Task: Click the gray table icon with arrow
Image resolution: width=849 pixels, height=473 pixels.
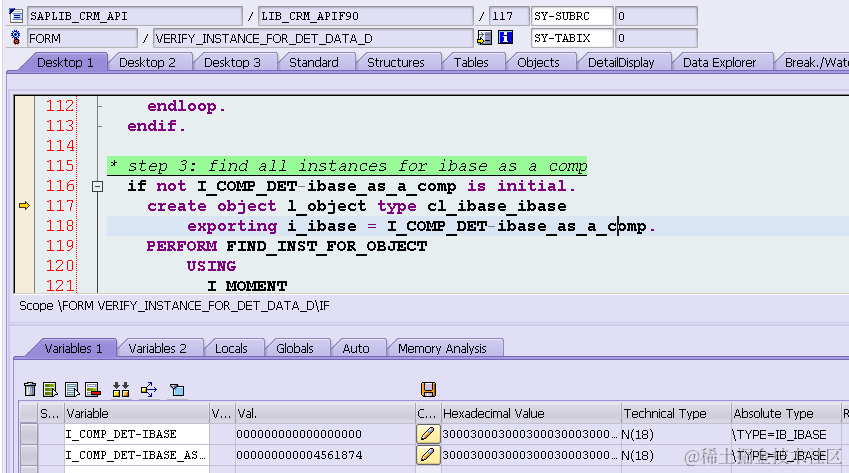Action: (71, 389)
